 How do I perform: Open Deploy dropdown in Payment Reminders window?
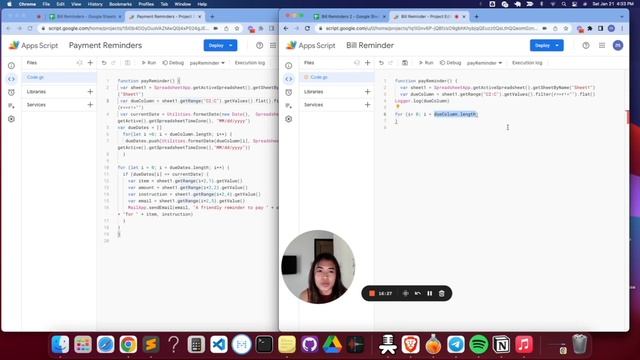click(x=220, y=45)
